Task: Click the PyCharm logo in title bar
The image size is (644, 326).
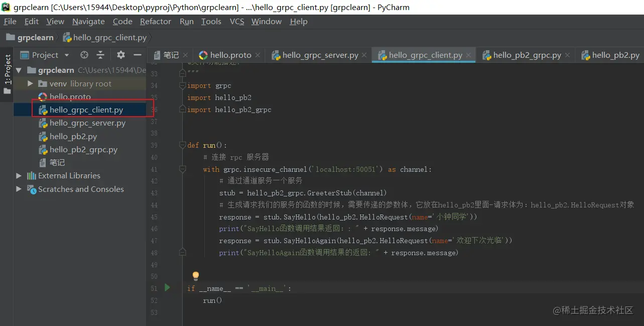Action: (6, 7)
